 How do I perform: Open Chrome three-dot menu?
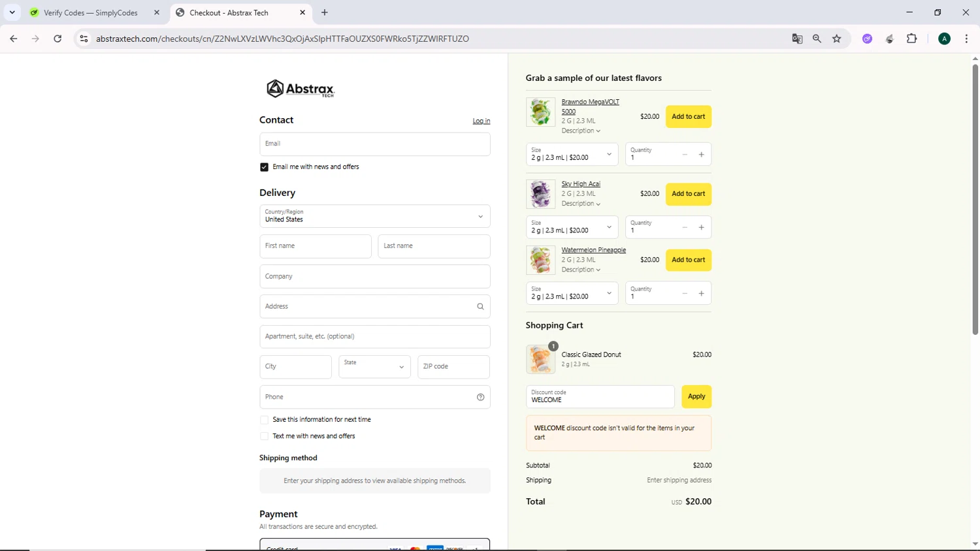(x=966, y=39)
